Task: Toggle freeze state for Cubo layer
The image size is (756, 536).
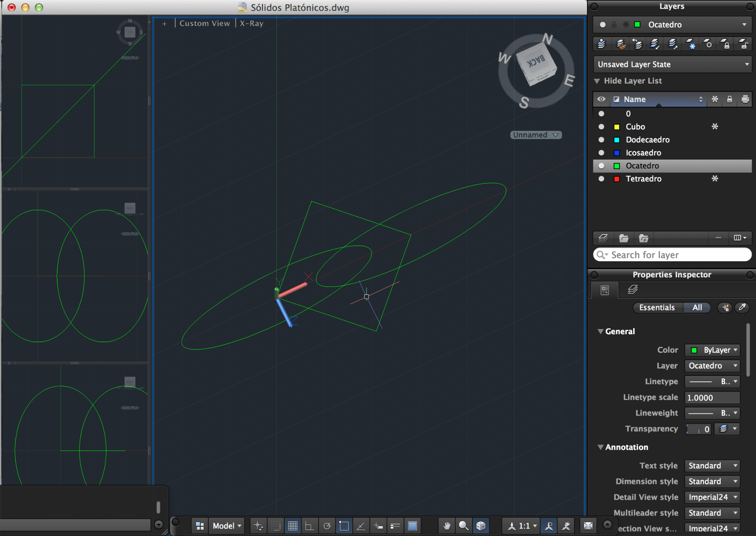Action: [715, 127]
